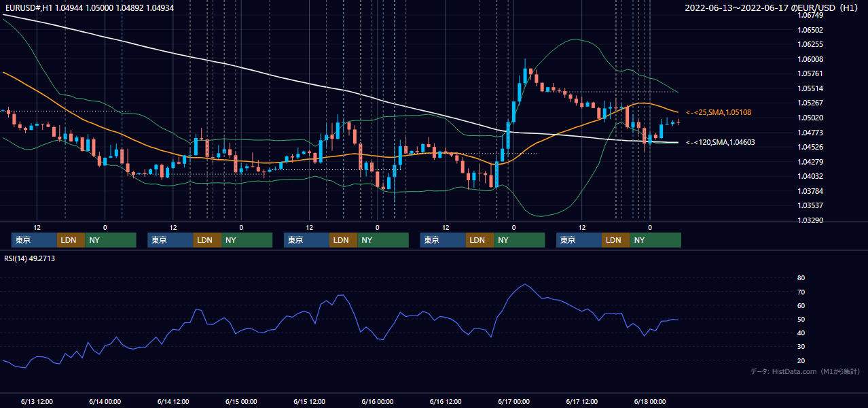Click the 6/14 00:00 time axis label
Viewport: 868px width, 408px height.
click(105, 401)
